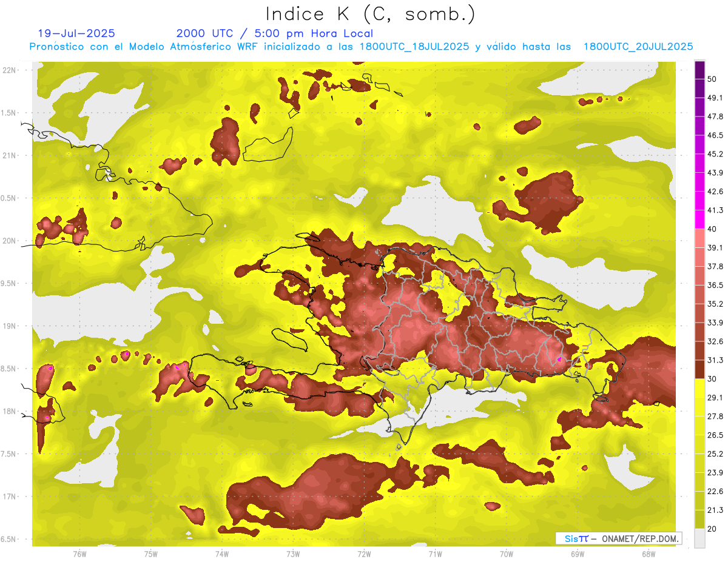Pick the magenta swatch between 40 and 41.3
Image resolution: width=728 pixels, height=562 pixels.
click(x=699, y=219)
